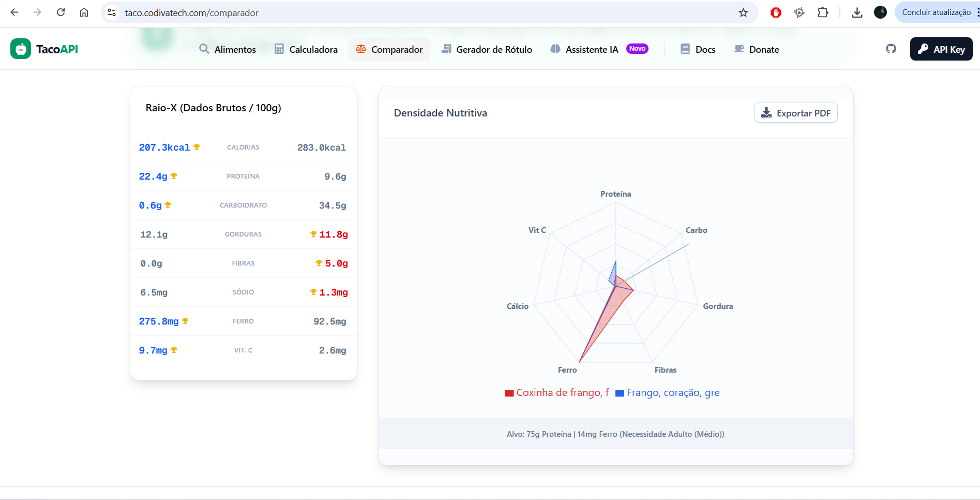Click the red ad-blocker extension icon
Image resolution: width=980 pixels, height=500 pixels.
(x=776, y=13)
